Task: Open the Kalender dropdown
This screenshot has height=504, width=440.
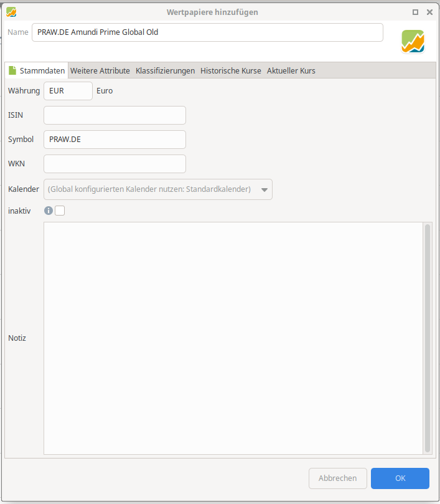Action: tap(158, 189)
